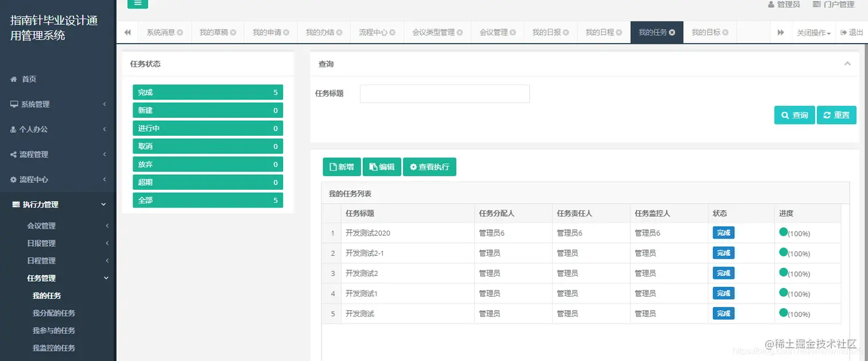Screen dimensions: 868x361
Task: Close the active 我的任务 tab via its x icon
Action: click(672, 33)
